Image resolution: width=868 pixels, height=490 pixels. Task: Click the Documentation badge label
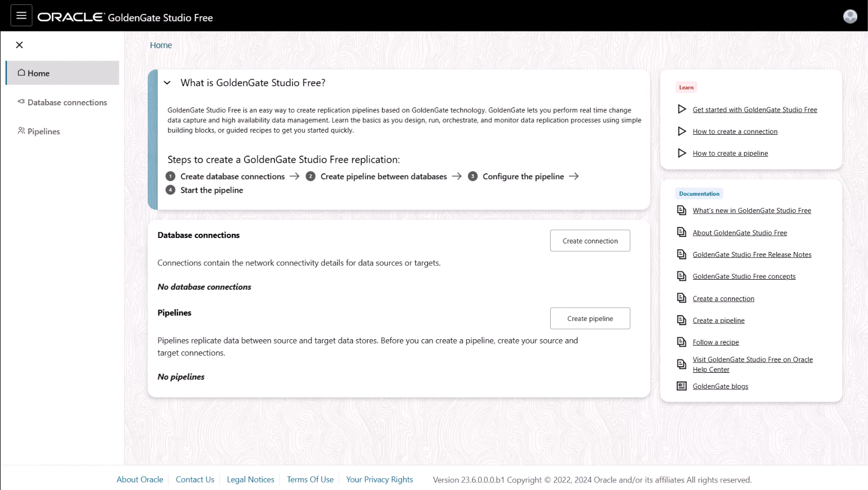(x=699, y=194)
